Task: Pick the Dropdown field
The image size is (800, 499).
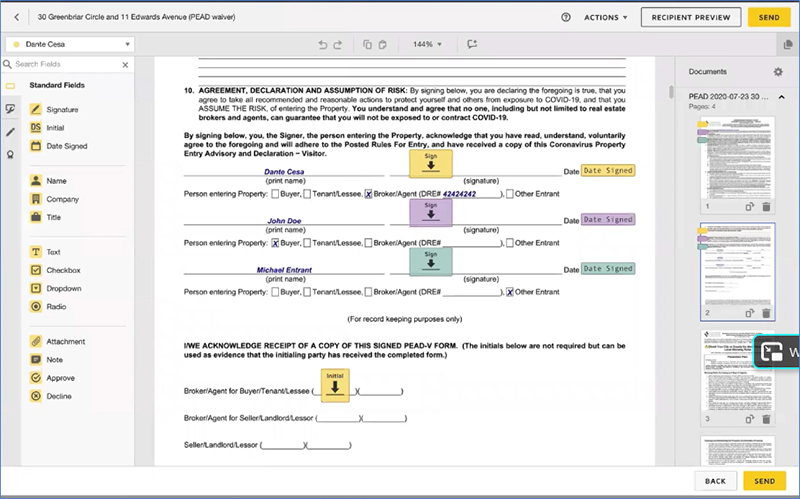Action: pyautogui.click(x=56, y=288)
